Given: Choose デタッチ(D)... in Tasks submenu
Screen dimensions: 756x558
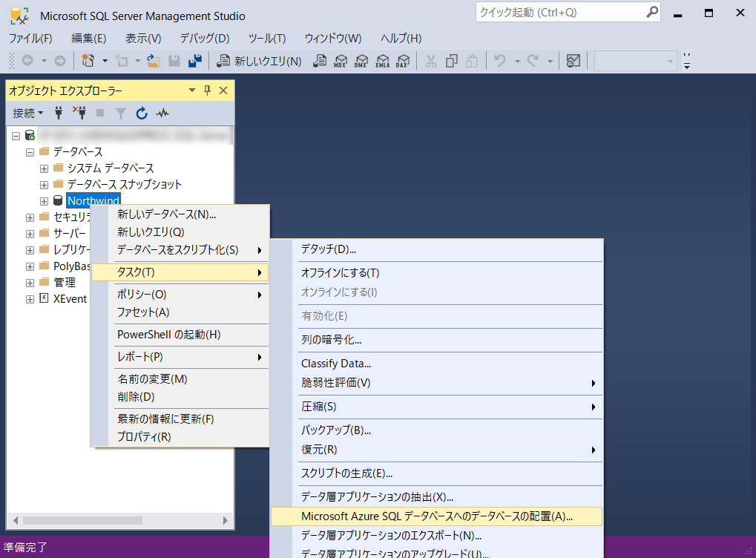Looking at the screenshot, I should (437, 249).
